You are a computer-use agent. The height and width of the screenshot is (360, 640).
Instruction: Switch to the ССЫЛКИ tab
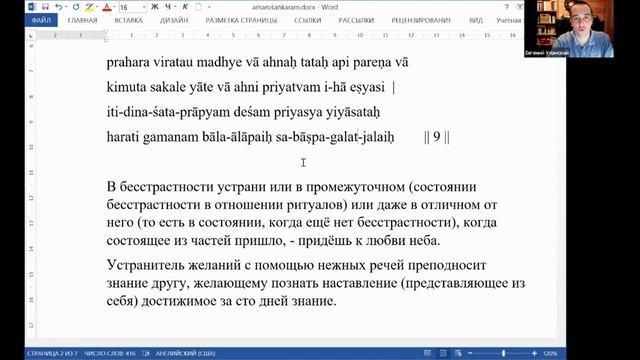(x=308, y=20)
